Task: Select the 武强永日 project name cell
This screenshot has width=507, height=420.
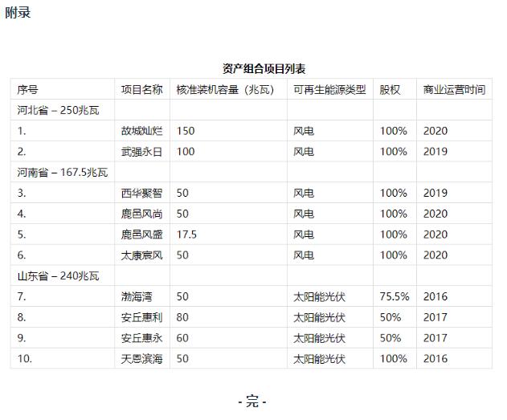Action: [141, 151]
